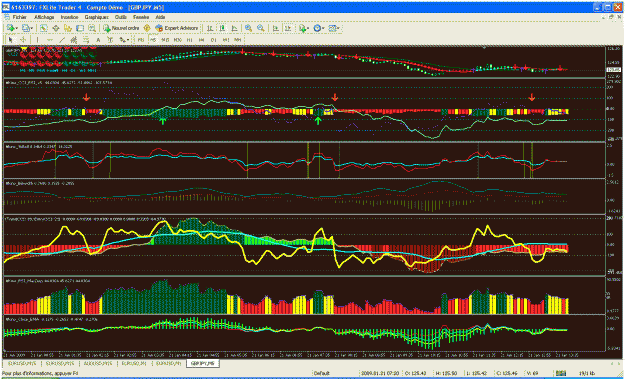Insert arrow symbols tool
625x379 pixels.
click(122, 40)
